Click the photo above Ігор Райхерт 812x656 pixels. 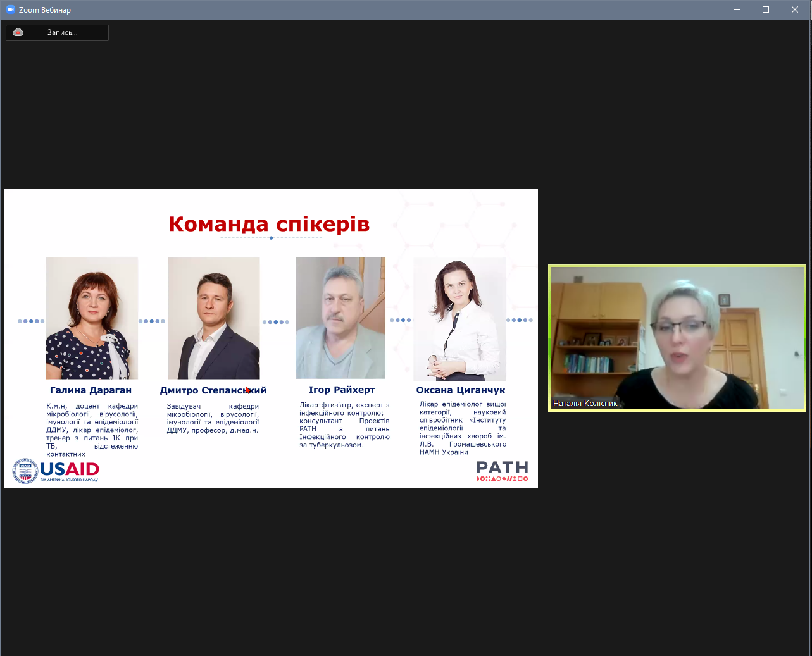coord(340,318)
